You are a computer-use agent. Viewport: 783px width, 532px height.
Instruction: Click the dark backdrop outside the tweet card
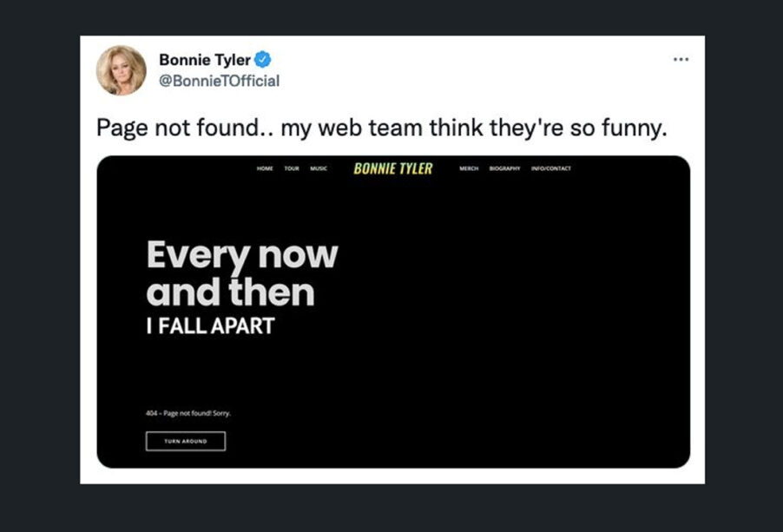click(x=40, y=265)
